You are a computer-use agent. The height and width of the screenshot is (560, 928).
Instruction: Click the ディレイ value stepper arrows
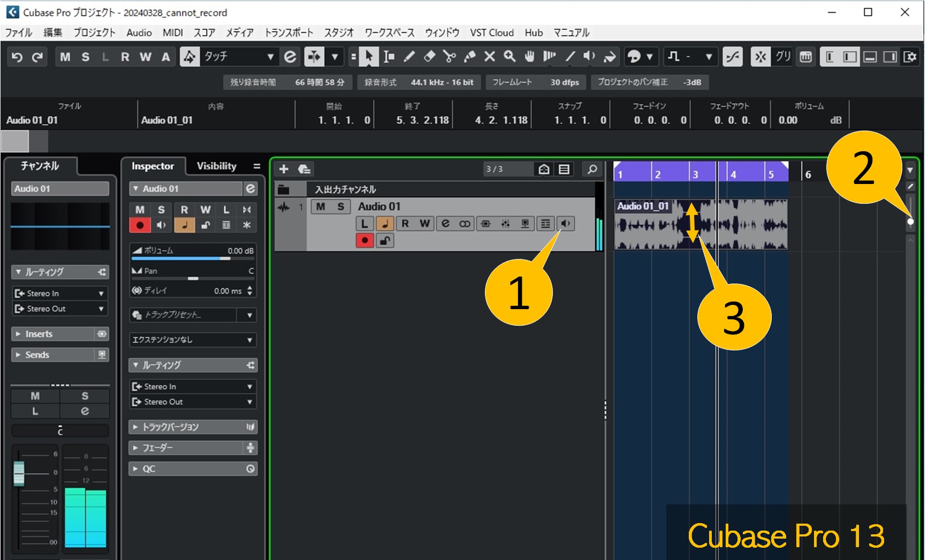pyautogui.click(x=249, y=290)
